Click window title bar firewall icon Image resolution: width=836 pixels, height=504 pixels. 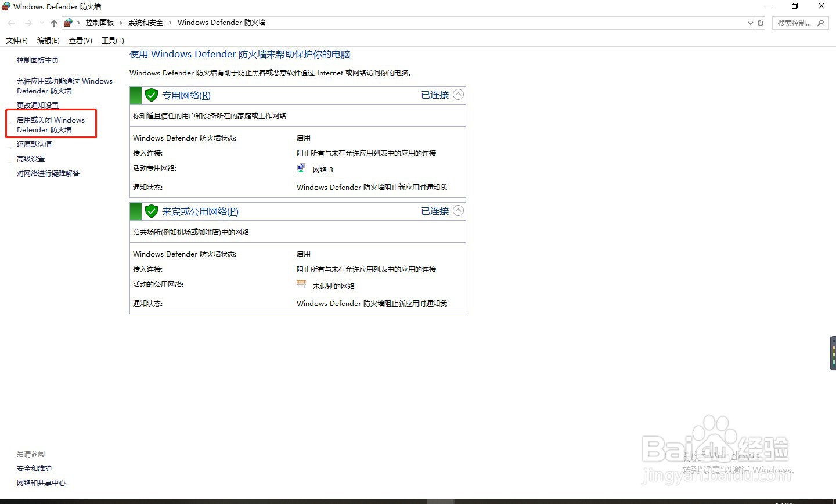(6, 6)
